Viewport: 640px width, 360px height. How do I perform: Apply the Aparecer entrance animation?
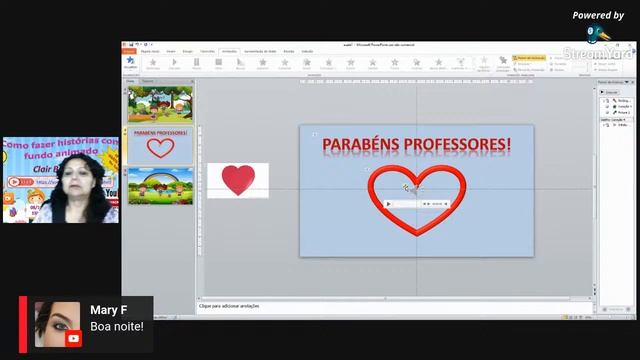[262, 64]
